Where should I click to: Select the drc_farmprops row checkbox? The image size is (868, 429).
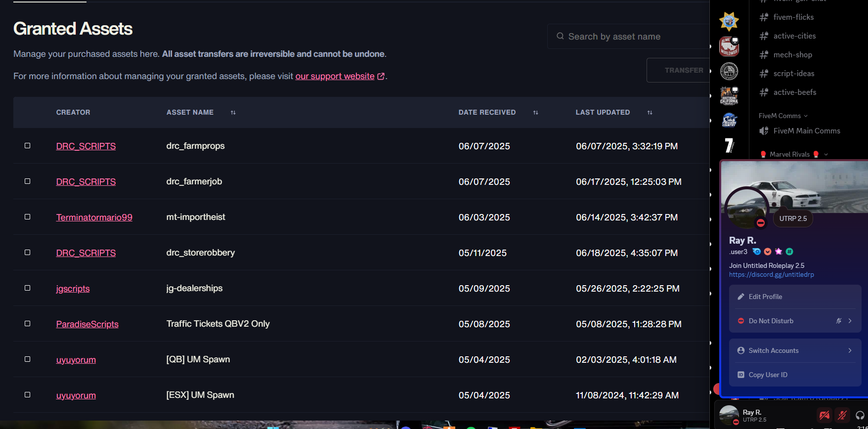(x=28, y=146)
